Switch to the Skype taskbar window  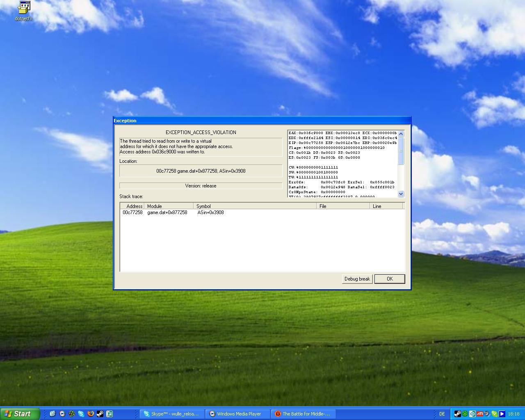(172, 414)
